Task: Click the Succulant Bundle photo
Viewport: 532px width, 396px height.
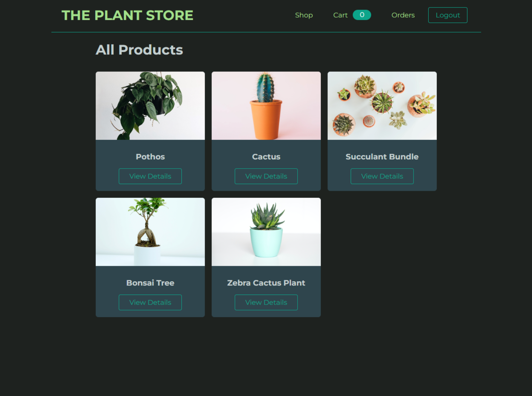Action: coord(382,106)
